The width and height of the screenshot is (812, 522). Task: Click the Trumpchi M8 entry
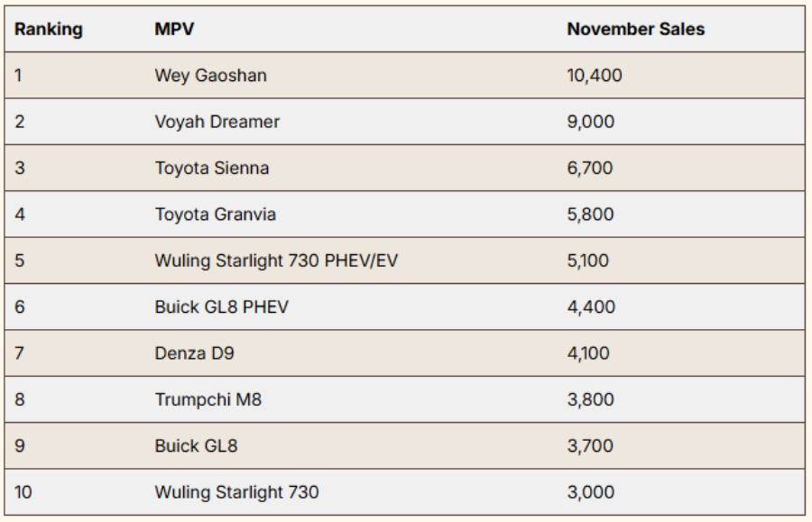pos(208,399)
